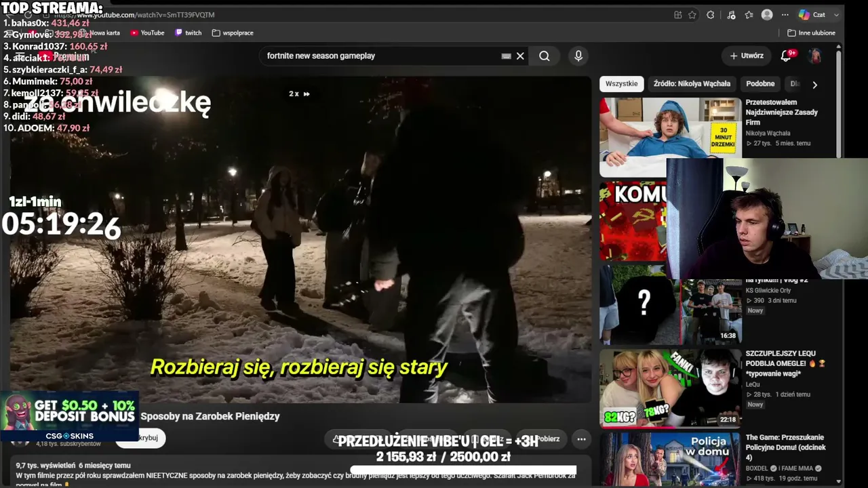The image size is (868, 488).
Task: Select the Wszystkie chip
Action: click(622, 84)
